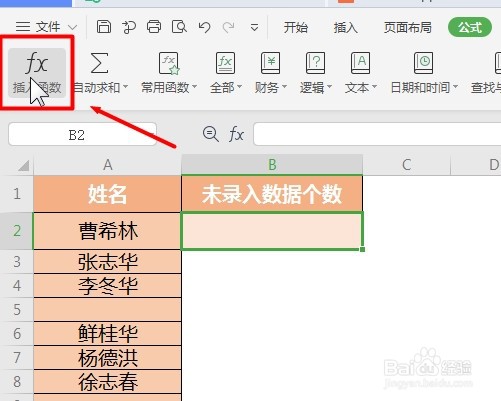Select the cell containing 杨德洪
Screen dimensions: 501x401
click(x=107, y=358)
